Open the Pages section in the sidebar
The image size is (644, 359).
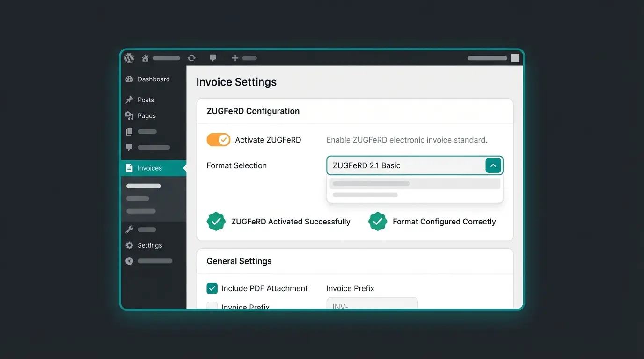146,115
